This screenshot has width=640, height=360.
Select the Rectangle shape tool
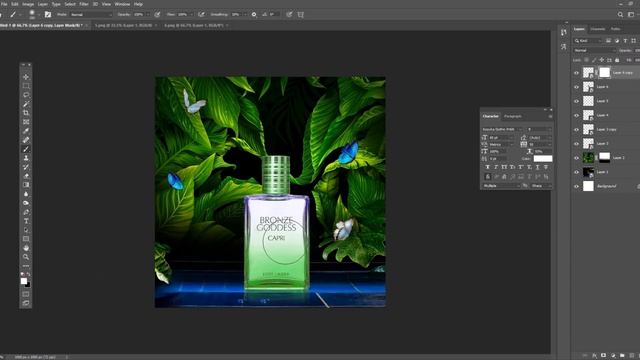(26, 239)
